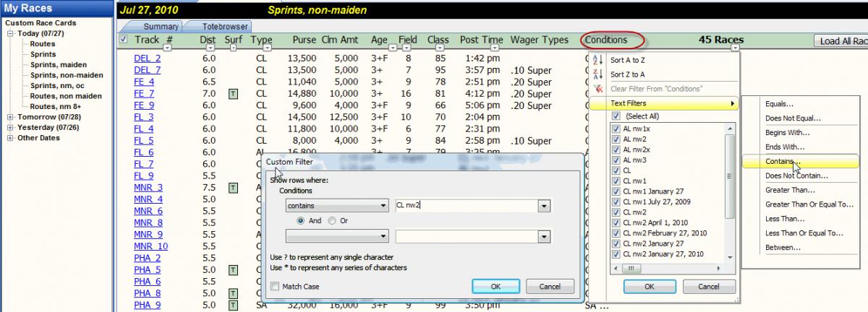Choose Equals... from Text Filters

click(x=779, y=104)
